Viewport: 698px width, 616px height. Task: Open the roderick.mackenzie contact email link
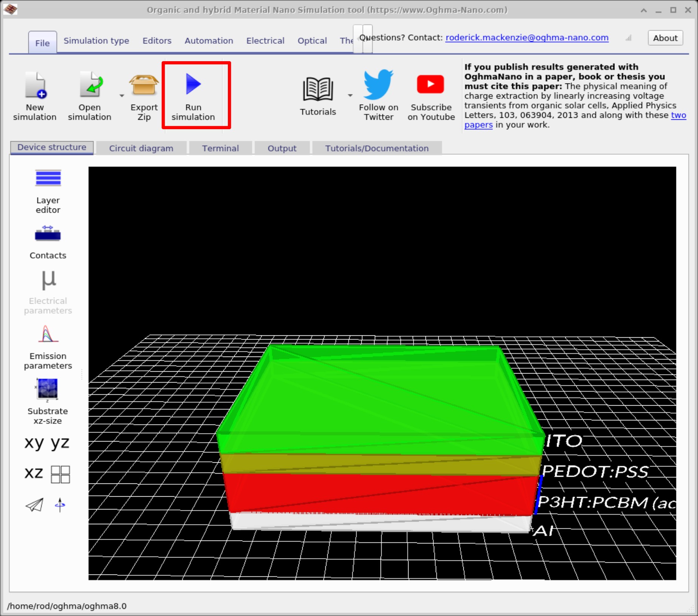tap(527, 38)
